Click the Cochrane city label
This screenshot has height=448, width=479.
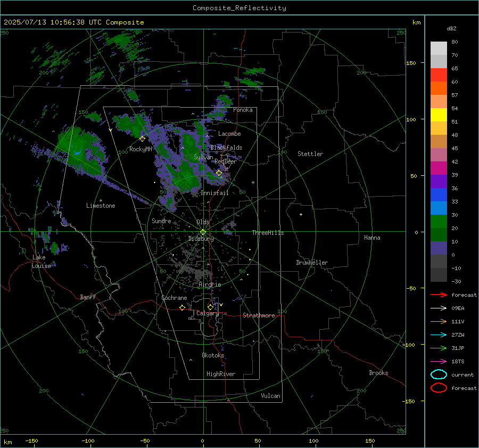coord(174,298)
